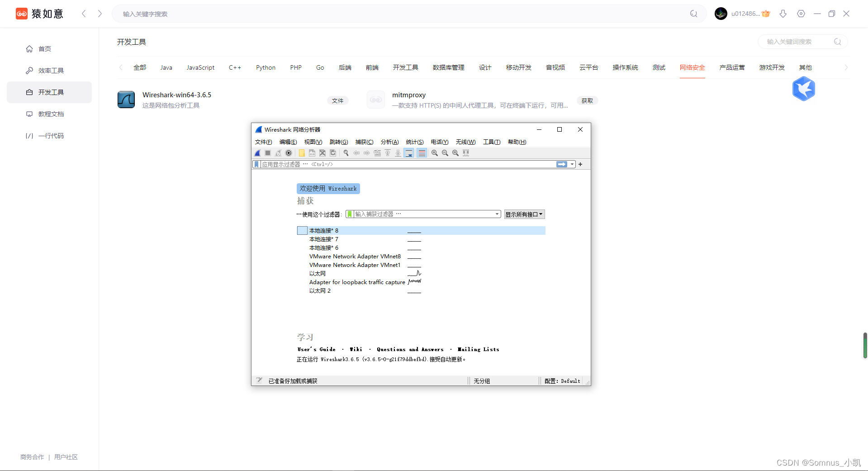Open the 工具(T) menu

492,142
